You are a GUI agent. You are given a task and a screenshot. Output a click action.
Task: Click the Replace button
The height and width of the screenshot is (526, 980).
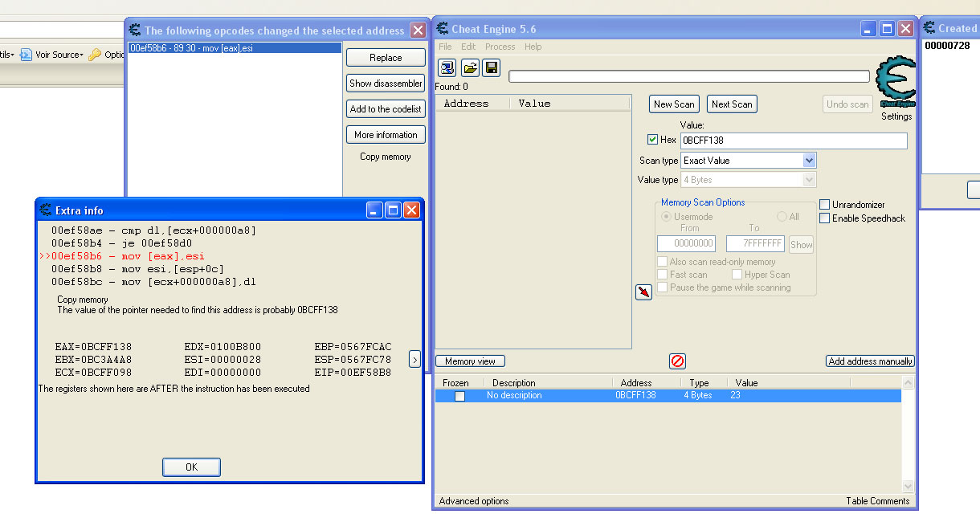(386, 58)
